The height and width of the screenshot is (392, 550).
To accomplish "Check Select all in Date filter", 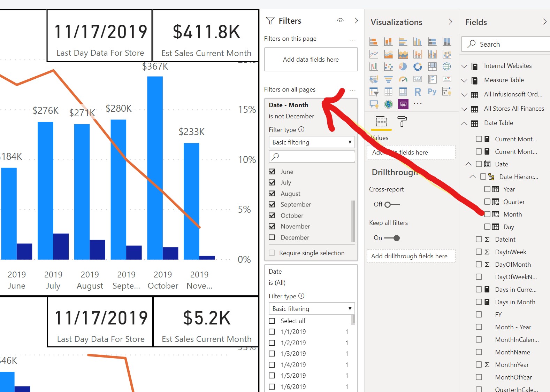I will (272, 321).
